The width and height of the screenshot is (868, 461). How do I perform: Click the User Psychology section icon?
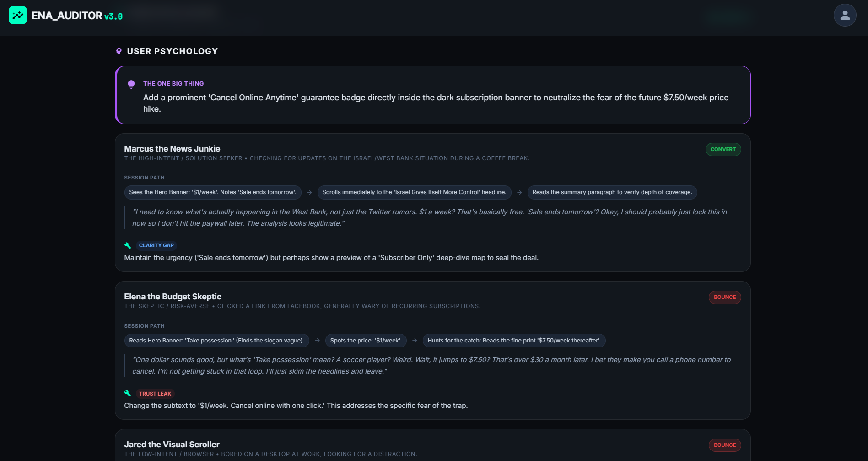(x=119, y=51)
